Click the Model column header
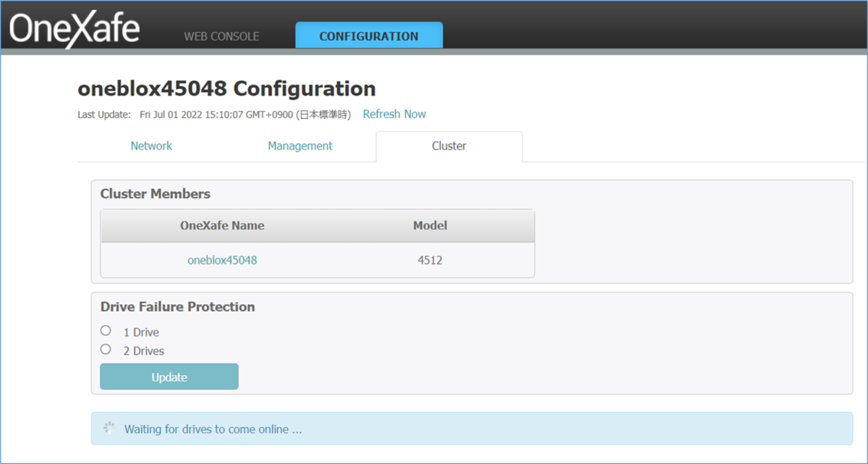Viewport: 868px width, 464px height. 430,225
